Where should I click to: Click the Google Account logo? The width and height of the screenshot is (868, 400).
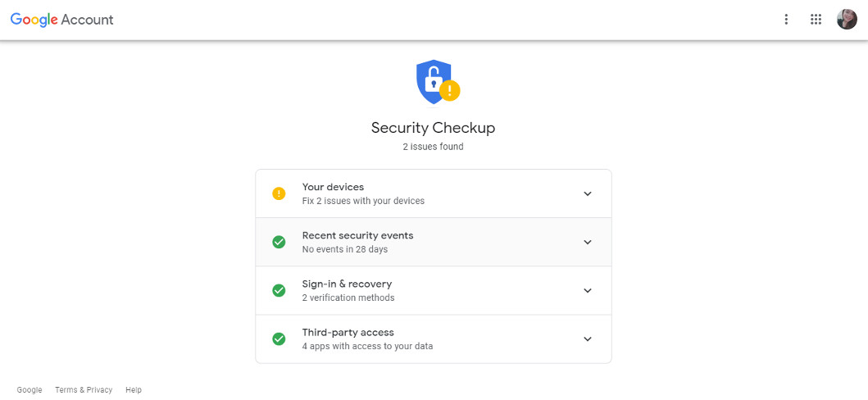coord(62,20)
